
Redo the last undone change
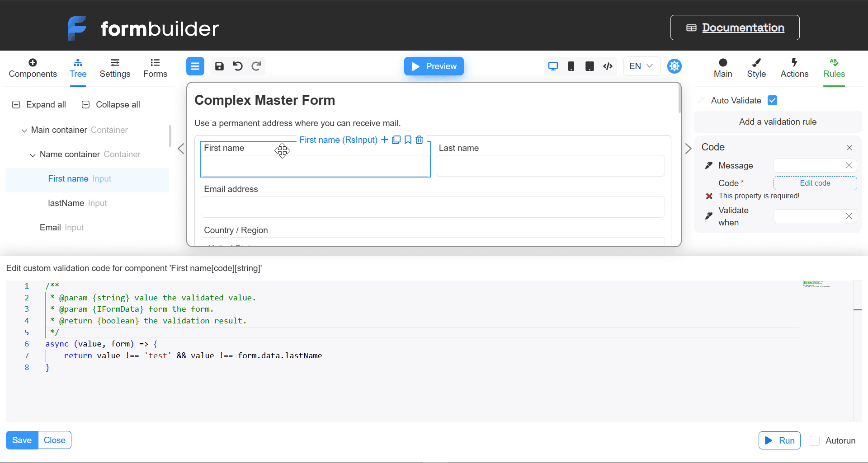(256, 66)
